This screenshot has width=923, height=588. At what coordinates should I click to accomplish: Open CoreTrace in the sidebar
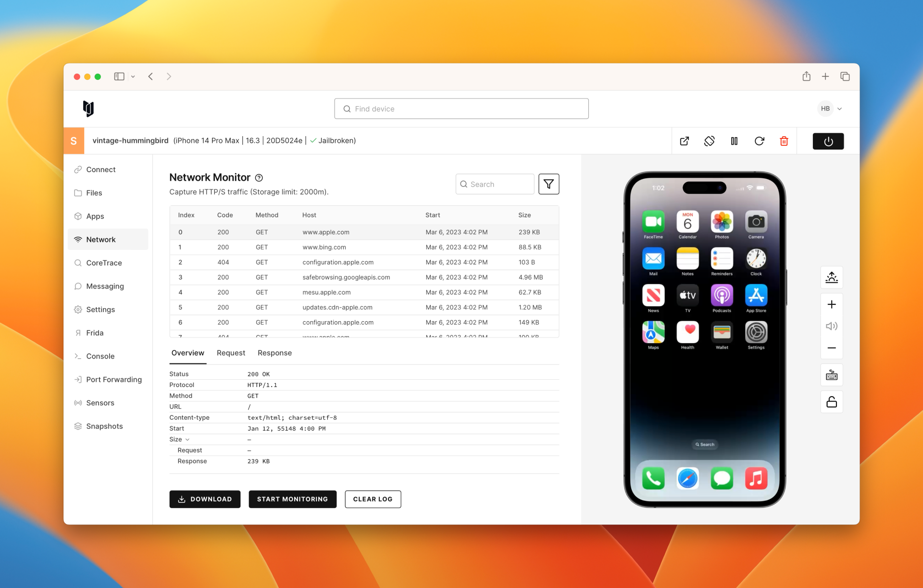click(104, 263)
